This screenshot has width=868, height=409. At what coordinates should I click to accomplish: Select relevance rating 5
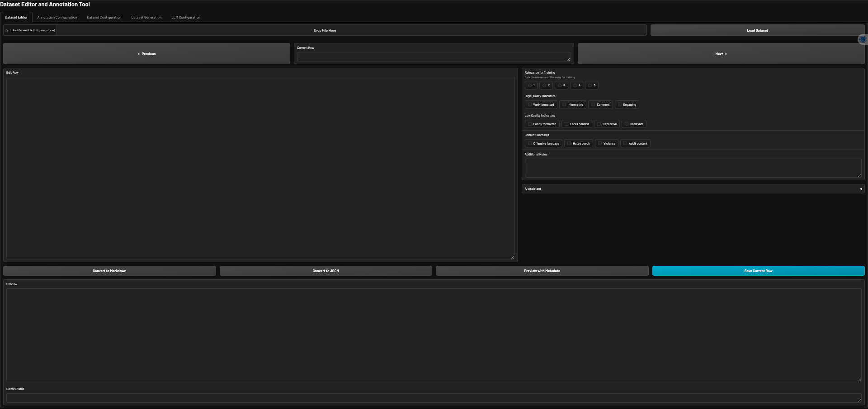[590, 85]
